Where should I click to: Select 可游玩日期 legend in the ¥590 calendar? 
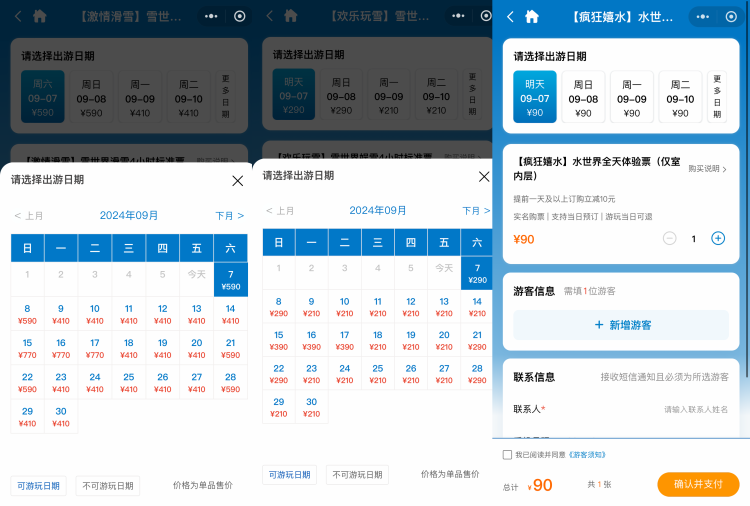click(38, 486)
